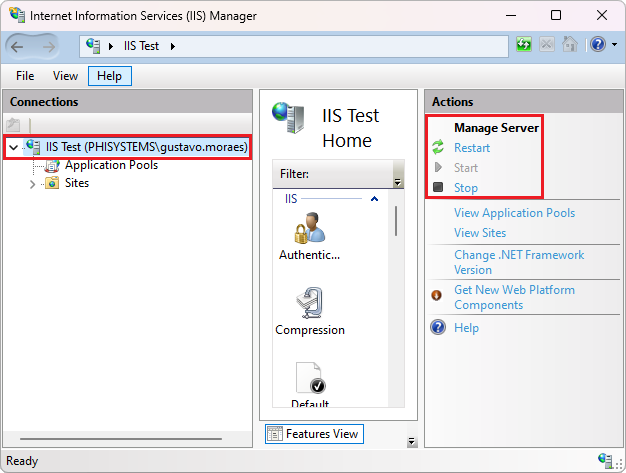This screenshot has width=626, height=473.
Task: Click View Sites link
Action: click(x=480, y=233)
